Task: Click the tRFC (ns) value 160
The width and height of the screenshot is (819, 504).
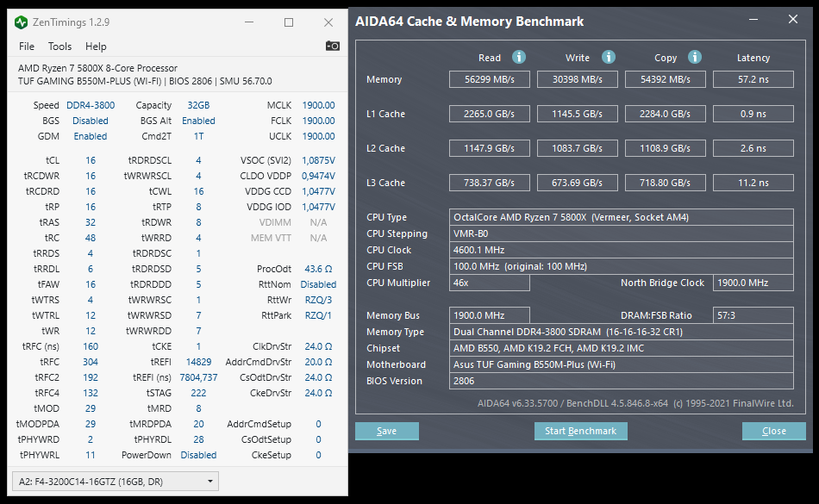Action: pyautogui.click(x=91, y=346)
